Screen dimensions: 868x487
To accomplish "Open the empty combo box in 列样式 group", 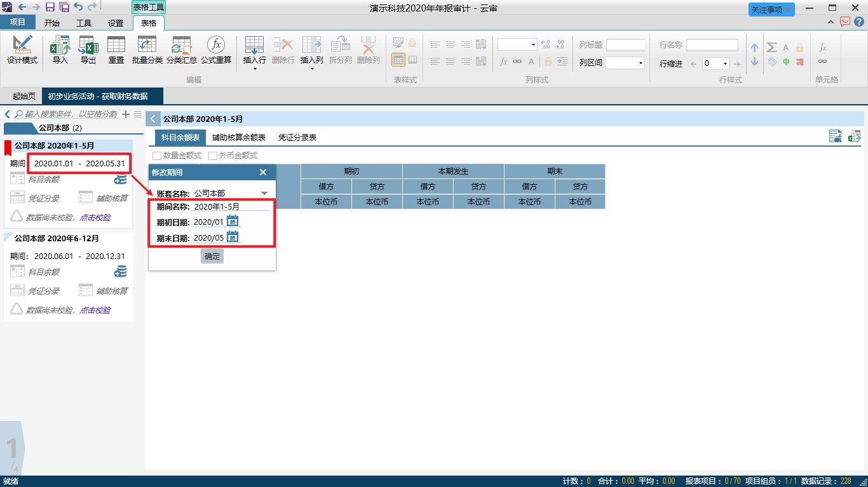I will coord(533,44).
